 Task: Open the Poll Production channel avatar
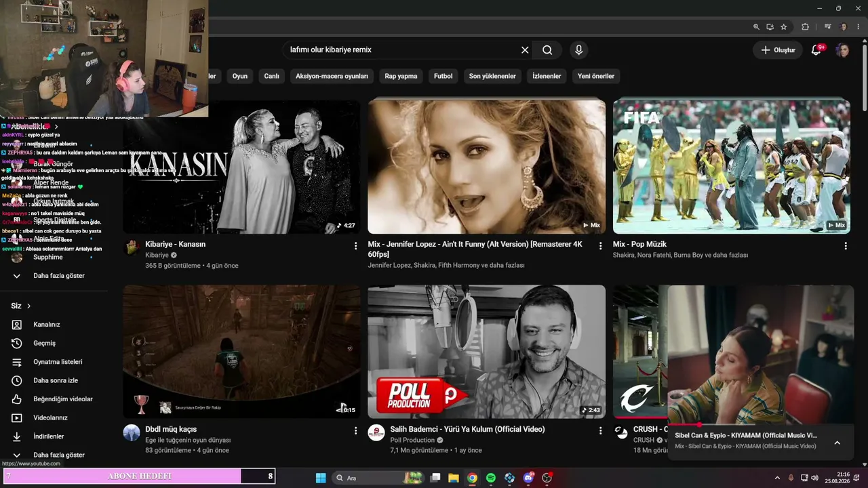coord(376,433)
